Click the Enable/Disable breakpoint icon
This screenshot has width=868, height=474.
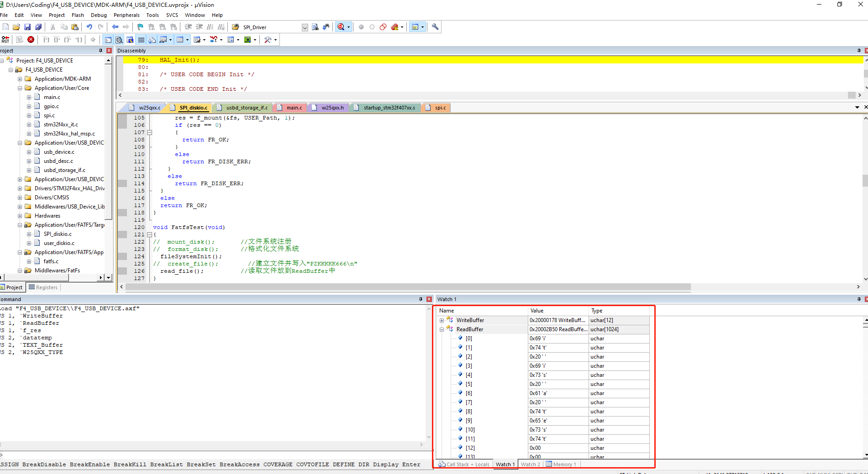click(372, 27)
